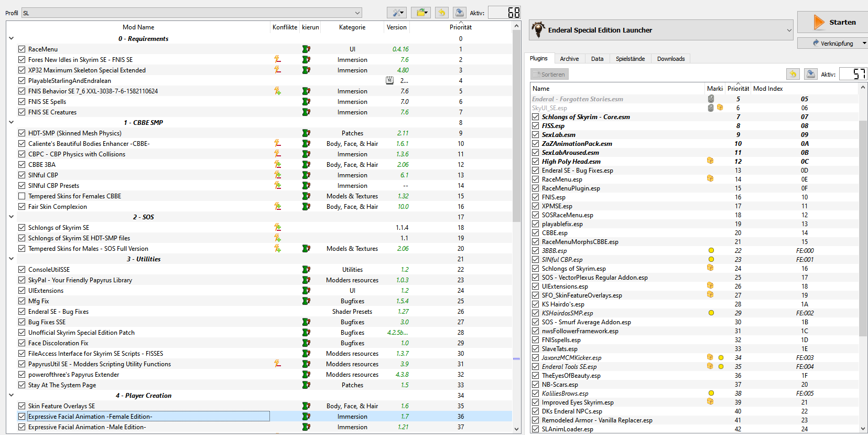Viewport: 868px width, 435px height.
Task: Toggle the RaceMenu.esp plugin checkbox
Action: point(535,179)
